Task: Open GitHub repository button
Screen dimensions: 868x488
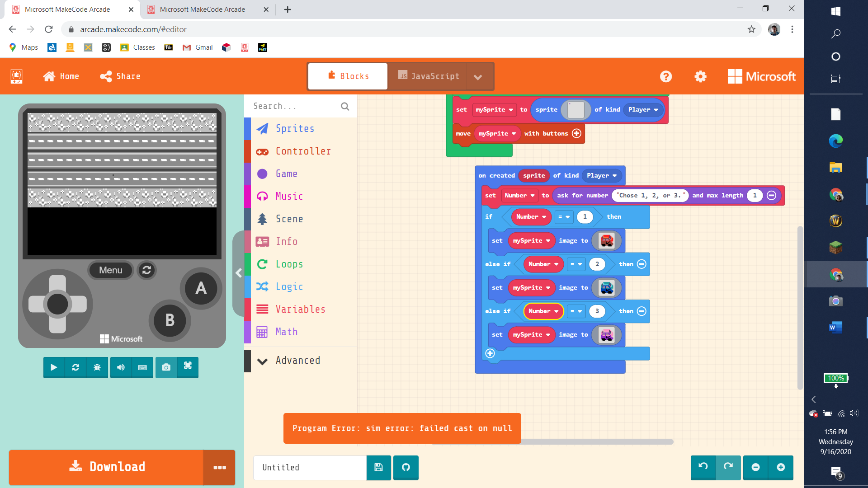Action: click(406, 468)
